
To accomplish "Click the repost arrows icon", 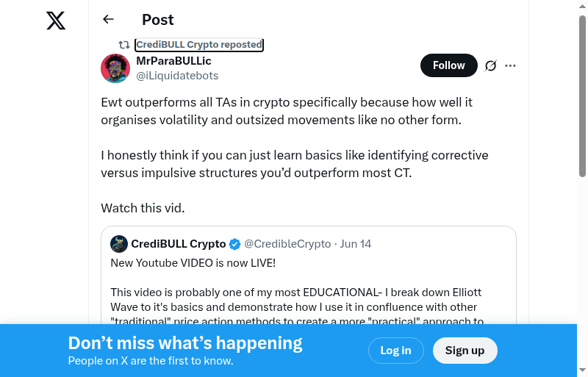I will pyautogui.click(x=124, y=45).
